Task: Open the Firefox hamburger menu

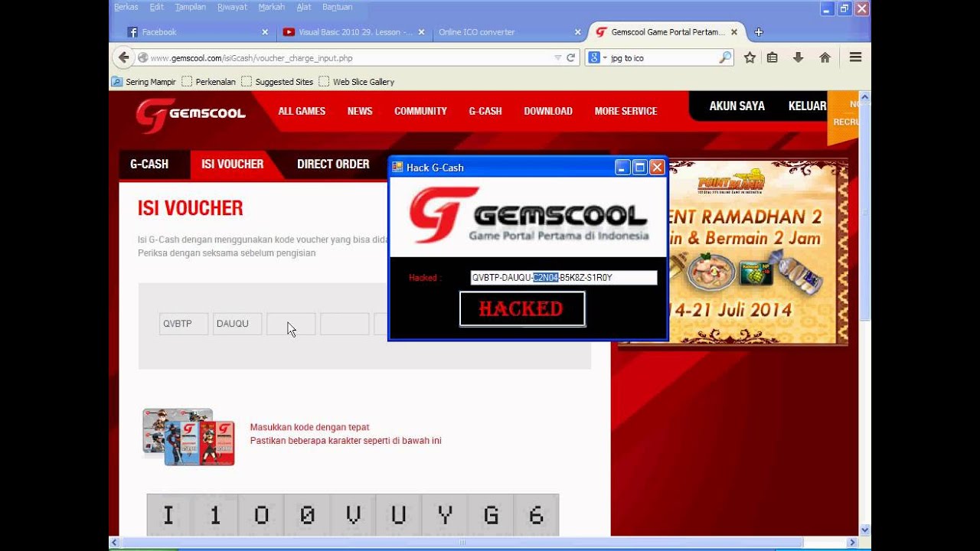Action: [x=856, y=57]
